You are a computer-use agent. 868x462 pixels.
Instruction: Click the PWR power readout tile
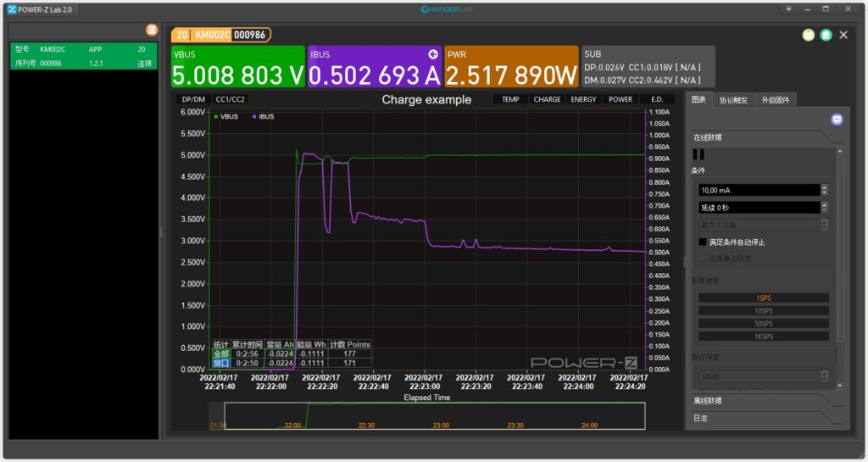[511, 66]
